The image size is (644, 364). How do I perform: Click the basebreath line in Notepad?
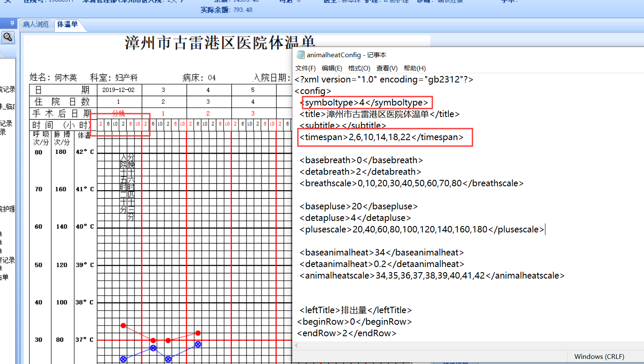tap(361, 160)
